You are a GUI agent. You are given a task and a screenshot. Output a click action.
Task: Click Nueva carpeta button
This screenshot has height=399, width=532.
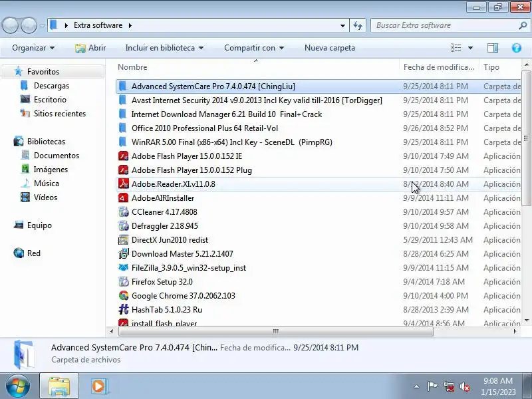coord(330,48)
